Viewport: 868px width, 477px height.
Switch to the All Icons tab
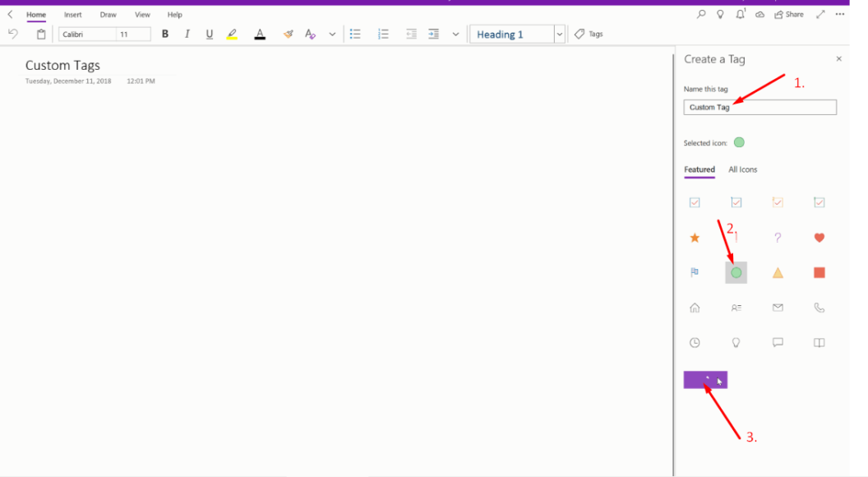(x=742, y=169)
